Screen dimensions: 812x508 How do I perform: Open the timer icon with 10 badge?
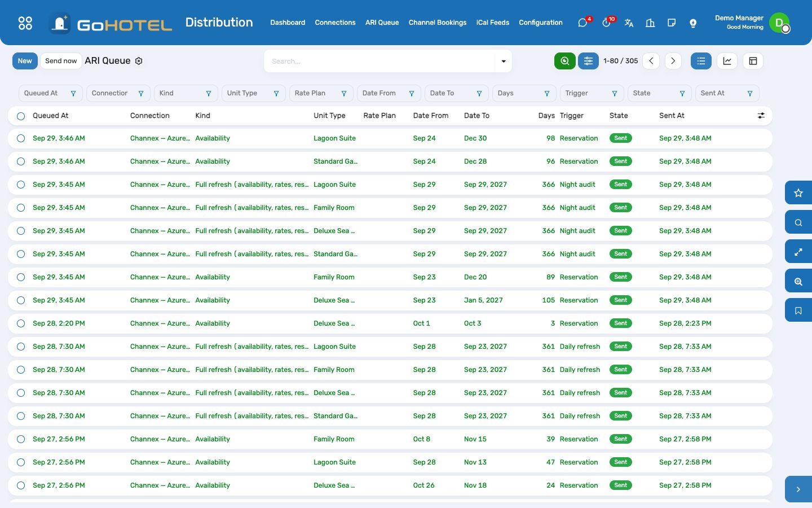click(607, 23)
